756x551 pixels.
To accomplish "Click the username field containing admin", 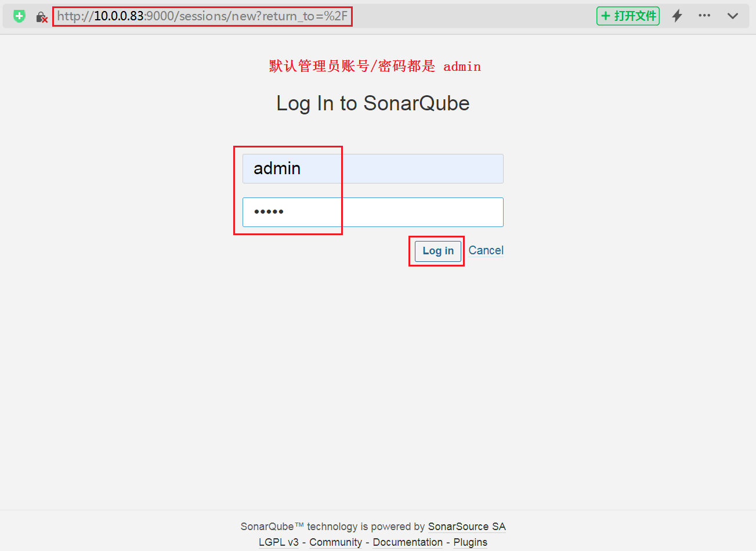I will click(x=373, y=168).
